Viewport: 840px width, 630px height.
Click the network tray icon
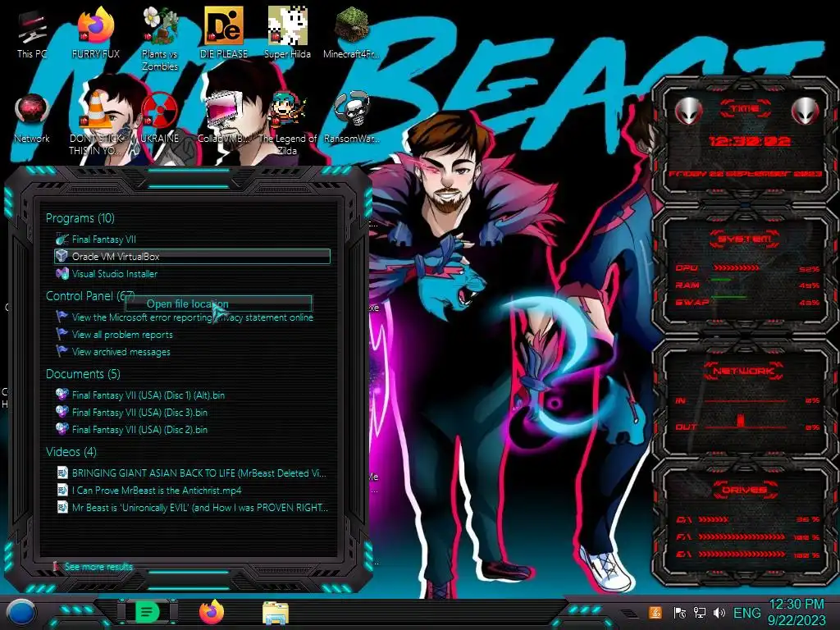699,613
